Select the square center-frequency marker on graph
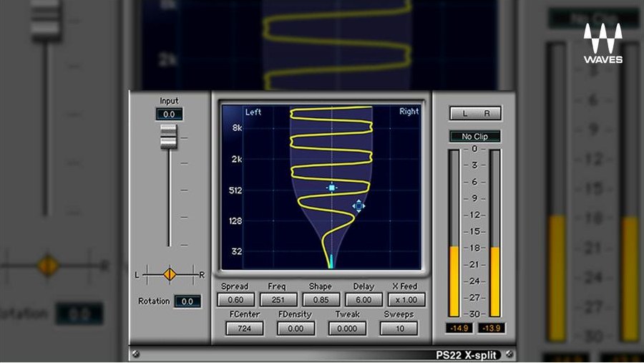This screenshot has width=644, height=363. click(x=332, y=188)
